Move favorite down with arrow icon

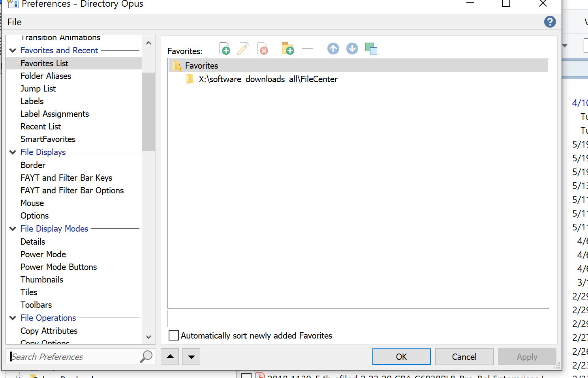click(x=352, y=49)
